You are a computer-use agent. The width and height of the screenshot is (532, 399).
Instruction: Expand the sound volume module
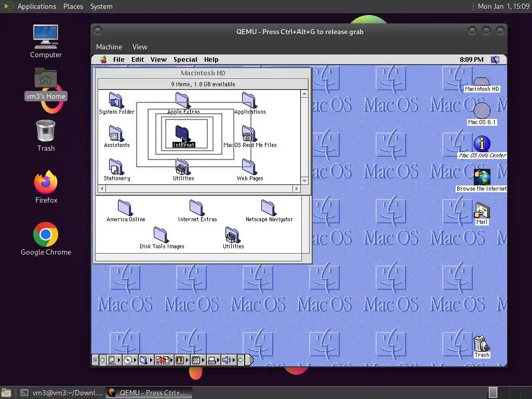click(229, 360)
